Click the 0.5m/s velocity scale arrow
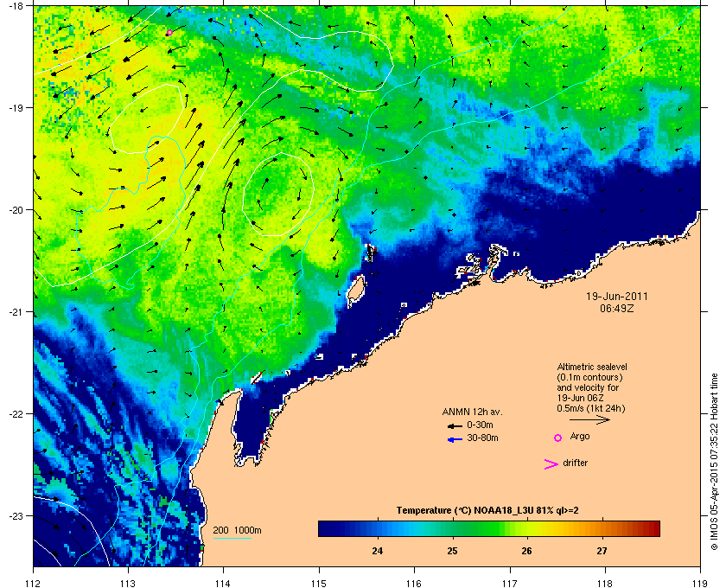The image size is (726, 588). (589, 419)
